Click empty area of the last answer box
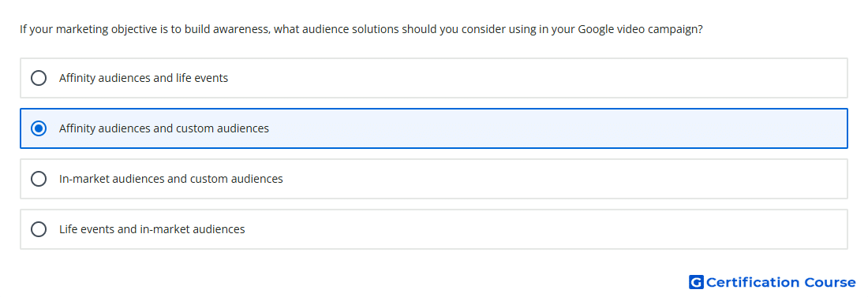The height and width of the screenshot is (297, 868). [554, 229]
